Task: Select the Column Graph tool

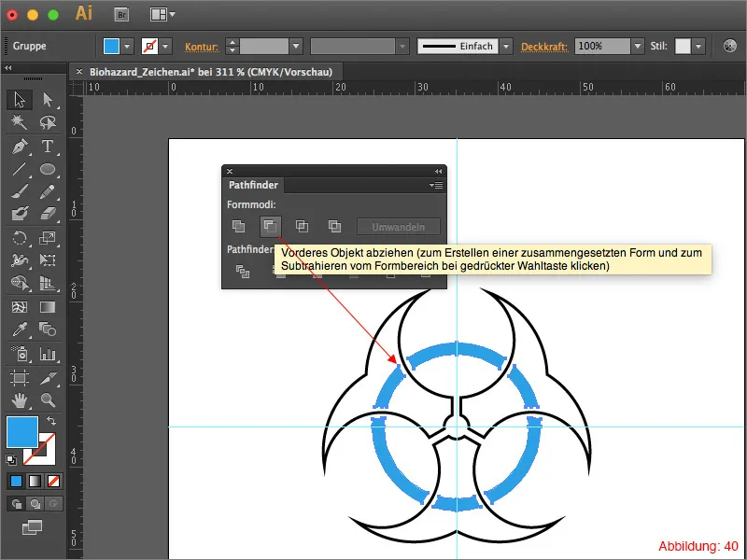Action: 48,354
